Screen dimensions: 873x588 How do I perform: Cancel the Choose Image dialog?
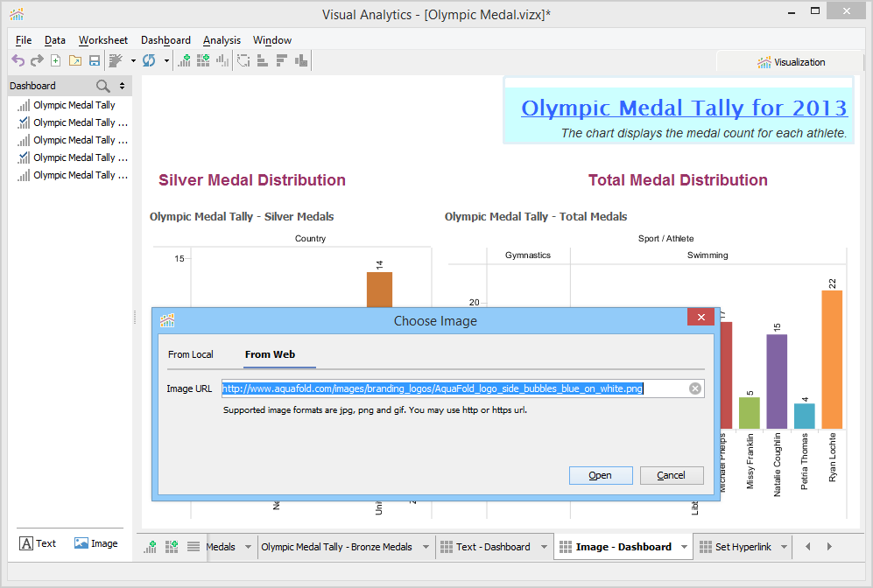672,475
